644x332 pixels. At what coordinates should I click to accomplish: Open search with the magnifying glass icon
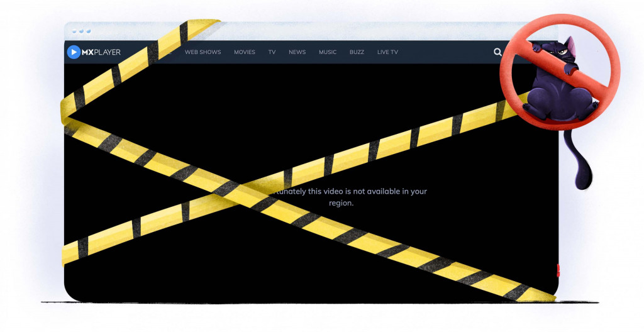coord(497,52)
